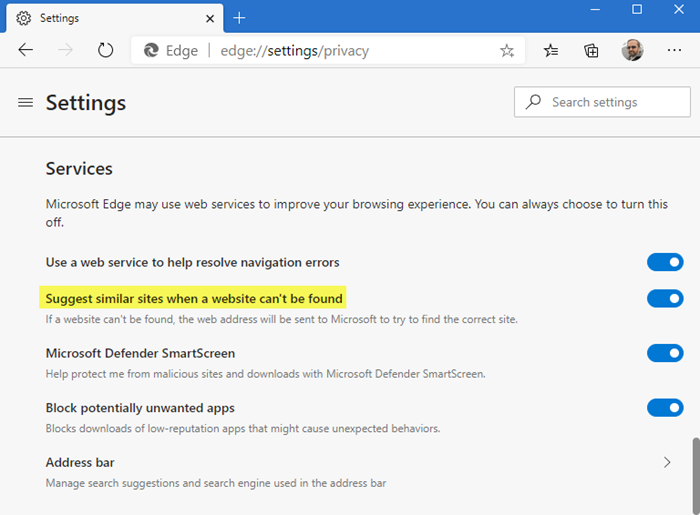Viewport: 700px width, 515px height.
Task: Click the vertical scrollbar thumb
Action: click(x=696, y=476)
